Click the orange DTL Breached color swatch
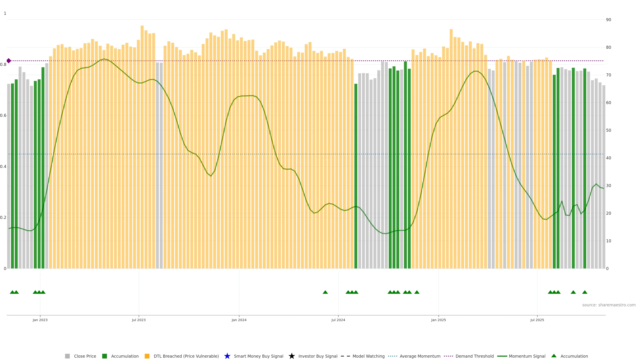The image size is (644, 362). (x=147, y=356)
